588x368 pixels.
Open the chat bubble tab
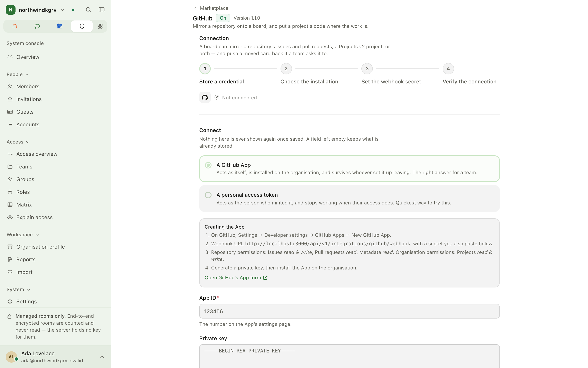(37, 26)
